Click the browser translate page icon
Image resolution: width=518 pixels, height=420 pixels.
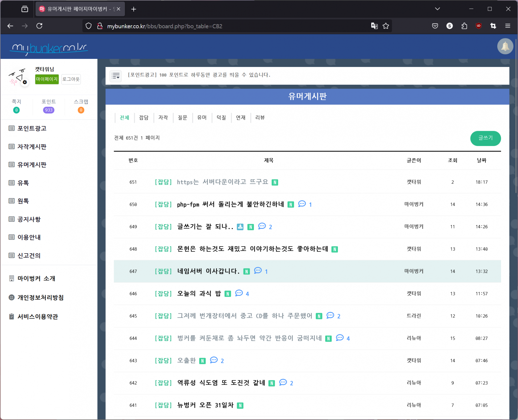374,26
